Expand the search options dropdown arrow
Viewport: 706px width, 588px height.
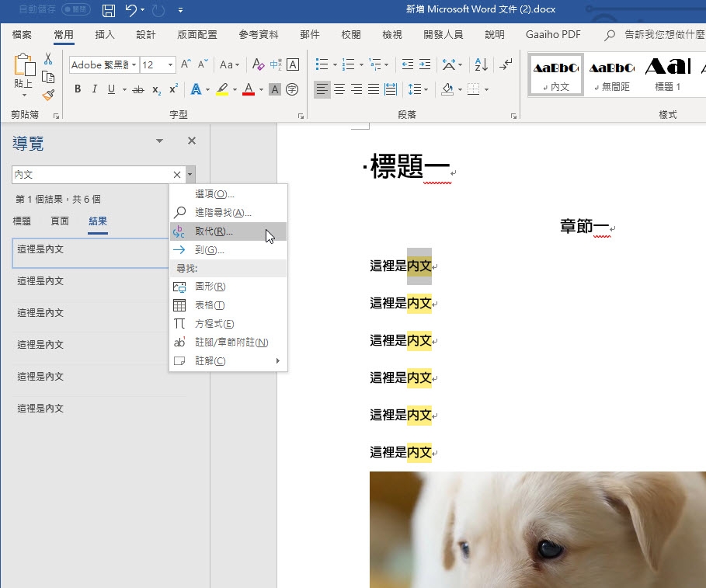(191, 175)
